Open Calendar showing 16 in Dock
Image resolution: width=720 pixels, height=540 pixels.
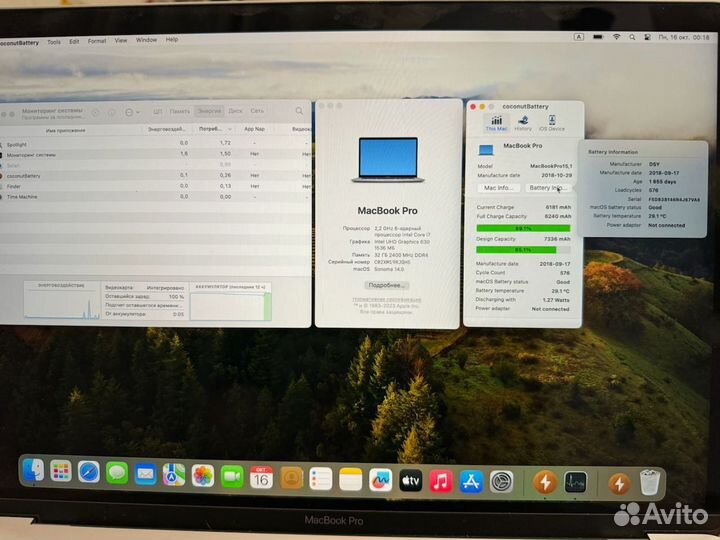(261, 478)
